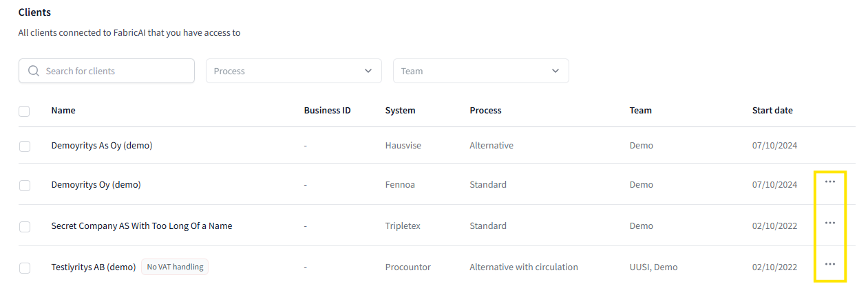This screenshot has width=868, height=286.
Task: Click the ellipsis icon for Testiyritys AB
Action: 829,264
